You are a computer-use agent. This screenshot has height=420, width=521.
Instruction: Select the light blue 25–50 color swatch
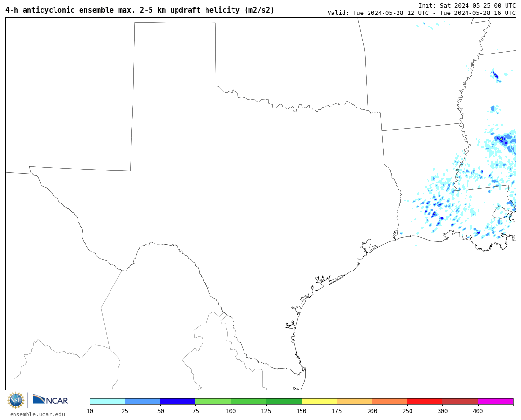coord(142,401)
